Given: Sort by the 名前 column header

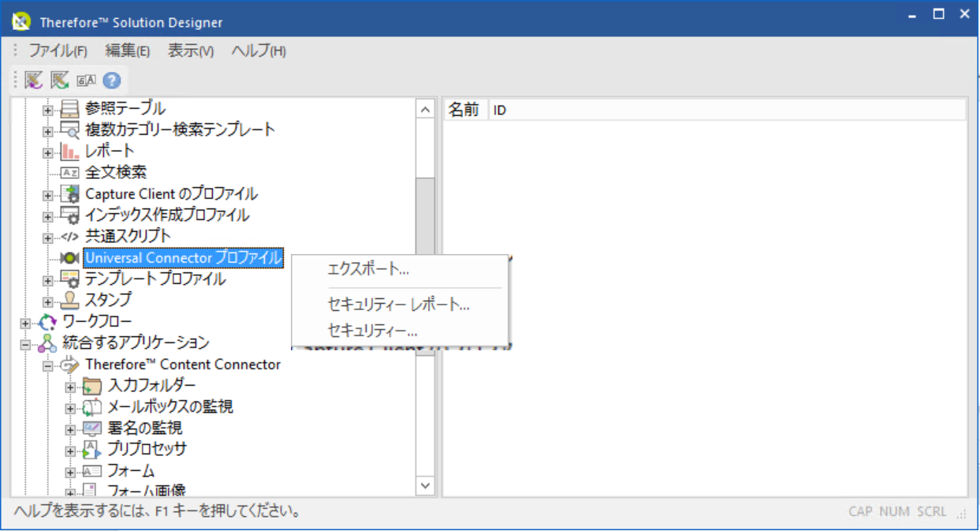Looking at the screenshot, I should [465, 110].
